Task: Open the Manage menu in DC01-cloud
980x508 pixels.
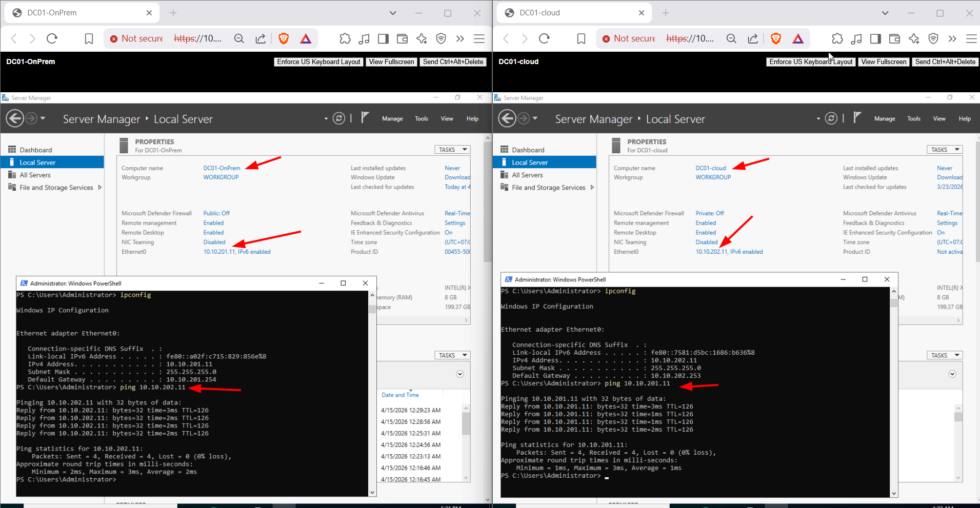Action: point(885,119)
